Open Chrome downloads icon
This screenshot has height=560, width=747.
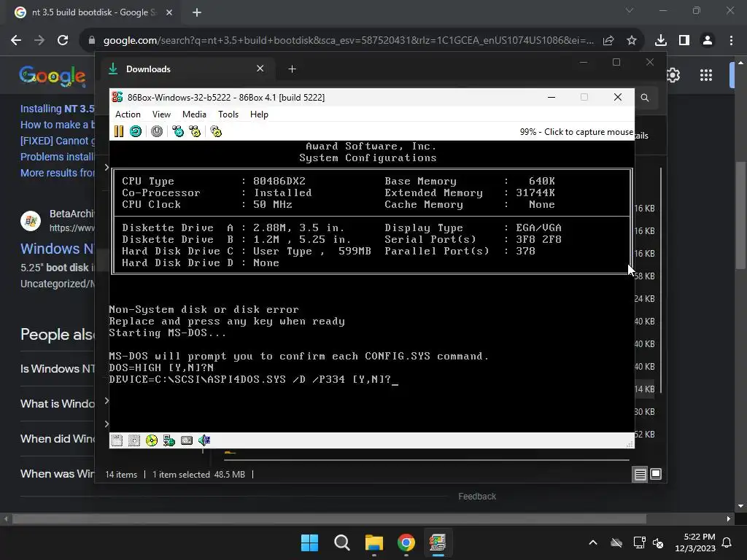tap(661, 41)
